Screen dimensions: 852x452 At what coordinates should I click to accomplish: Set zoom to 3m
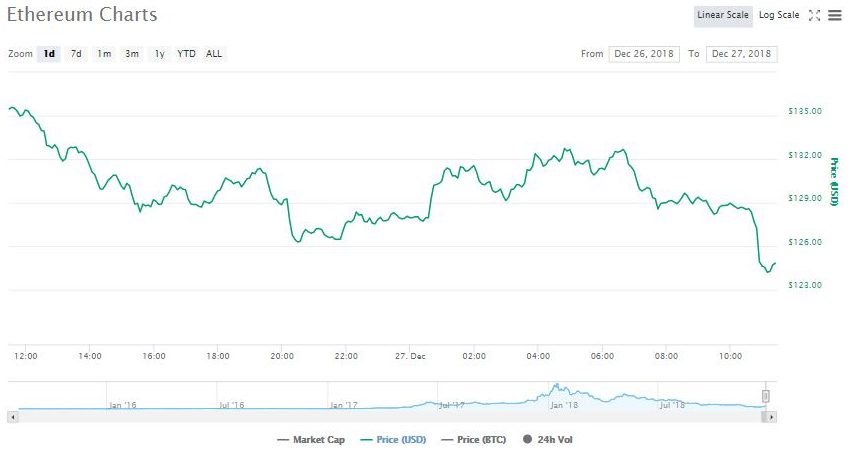[x=131, y=54]
